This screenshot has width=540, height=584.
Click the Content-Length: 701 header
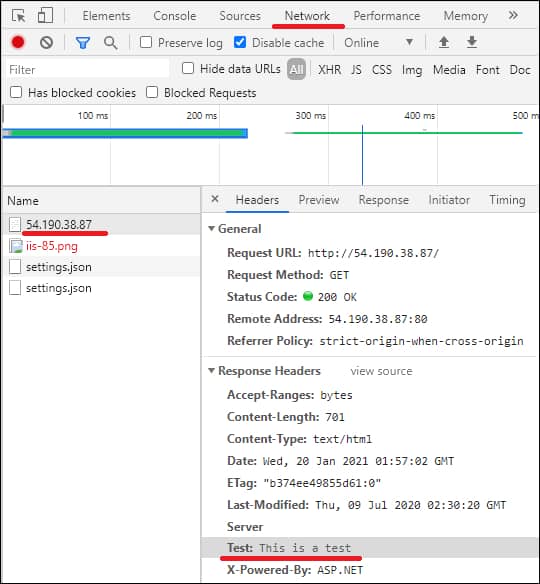click(x=286, y=417)
